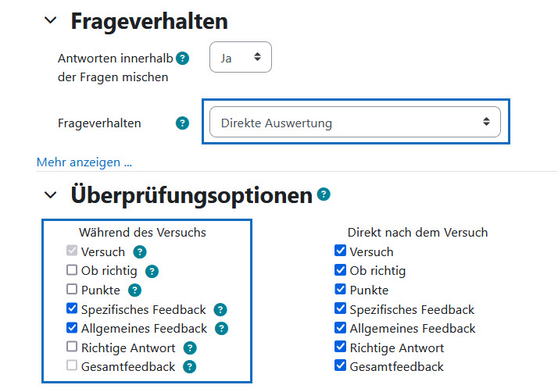The height and width of the screenshot is (392, 558).
Task: Open help icon for Allgemeines Feedback
Action: pyautogui.click(x=221, y=328)
